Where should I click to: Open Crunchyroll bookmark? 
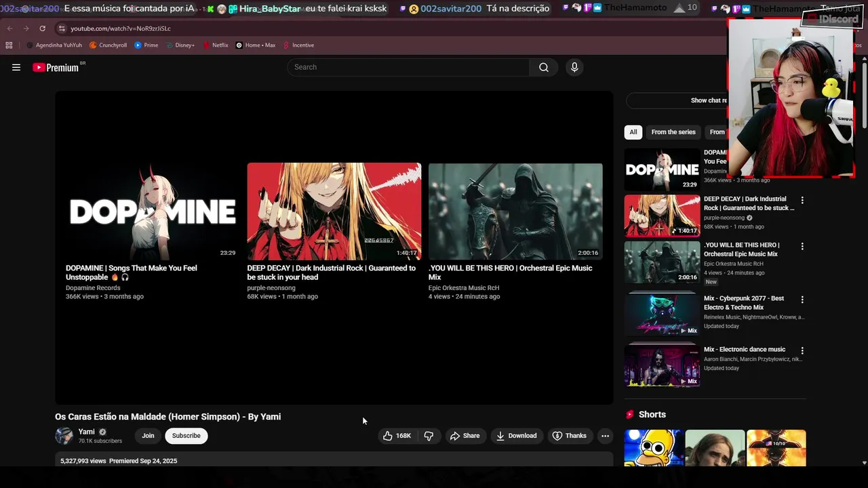[x=108, y=45]
